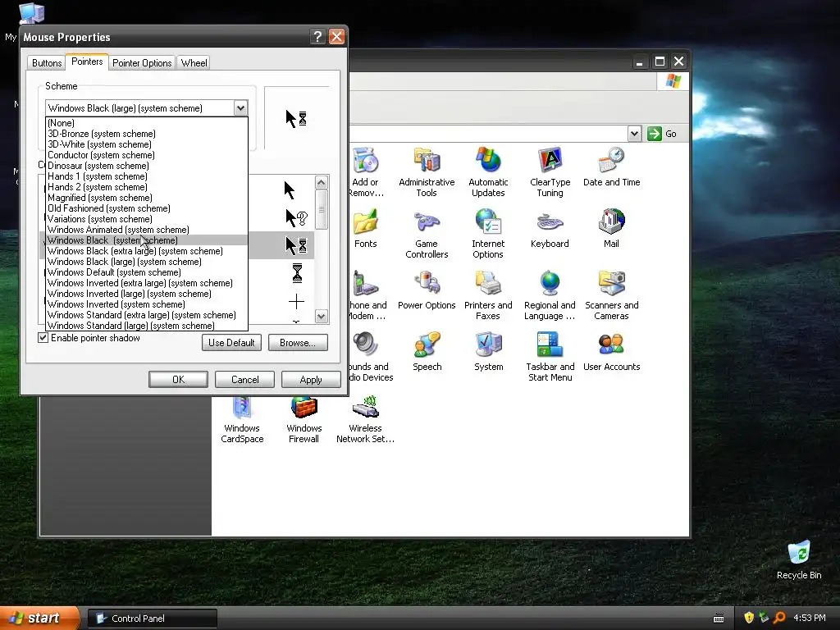Confirm Mouse Properties with OK

click(178, 379)
